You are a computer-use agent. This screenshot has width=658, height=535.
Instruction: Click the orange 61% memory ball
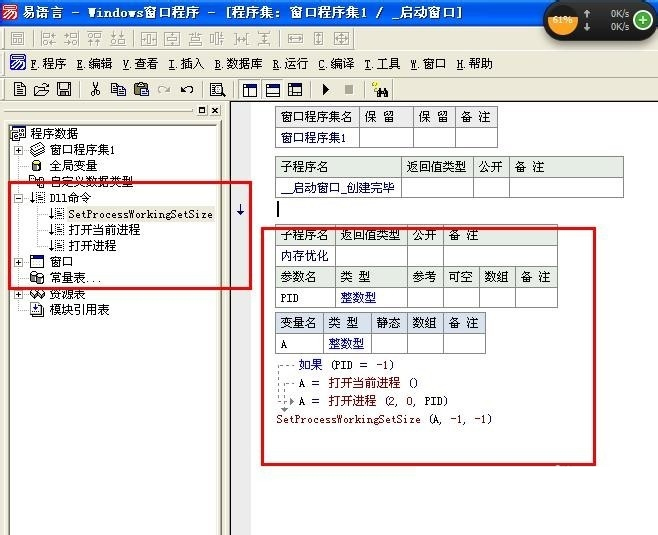tap(562, 20)
